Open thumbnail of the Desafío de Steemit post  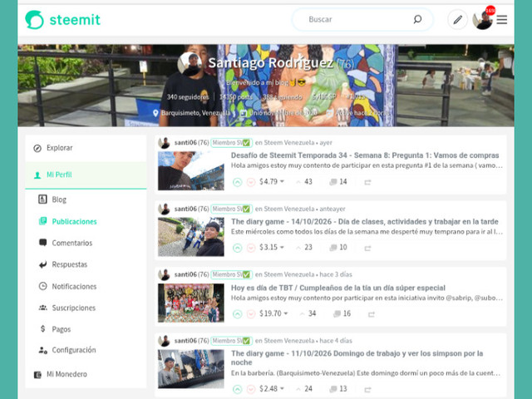click(x=191, y=170)
